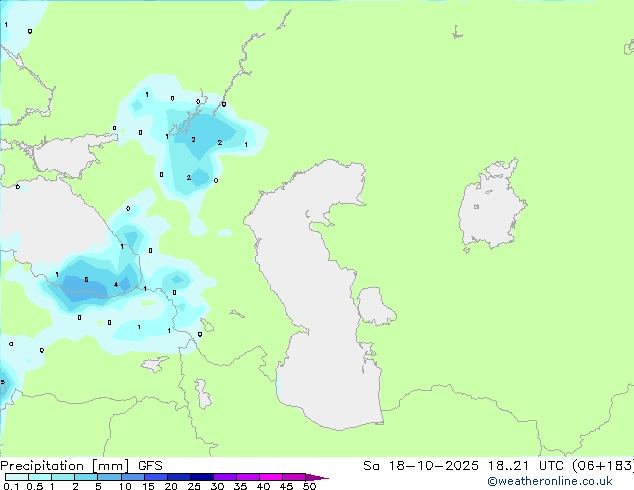Choose the 20–25 mm legend color swatch
This screenshot has height=490, width=634.
click(178, 477)
